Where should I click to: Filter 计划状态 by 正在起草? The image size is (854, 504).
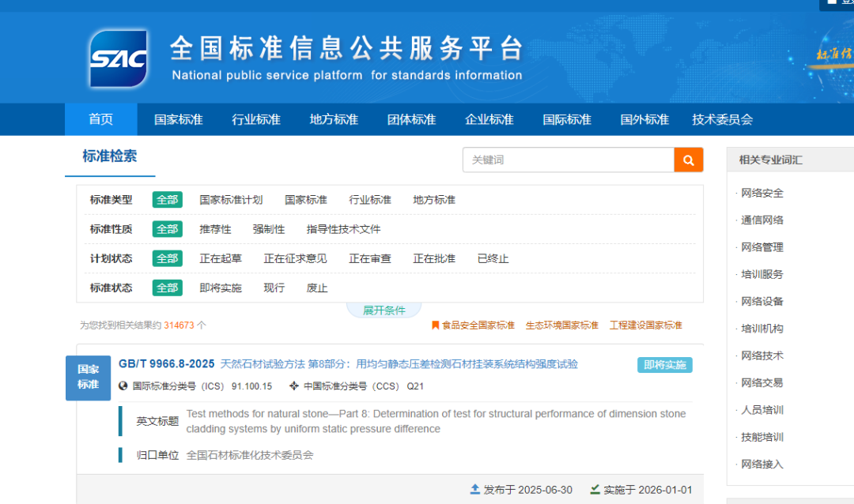(221, 258)
